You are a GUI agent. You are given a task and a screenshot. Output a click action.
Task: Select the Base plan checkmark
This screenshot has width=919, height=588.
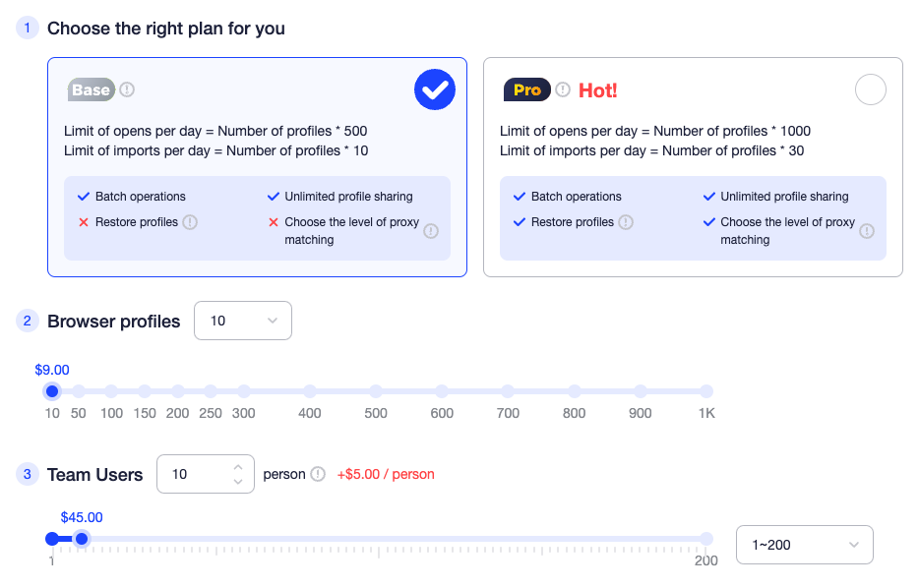click(435, 90)
